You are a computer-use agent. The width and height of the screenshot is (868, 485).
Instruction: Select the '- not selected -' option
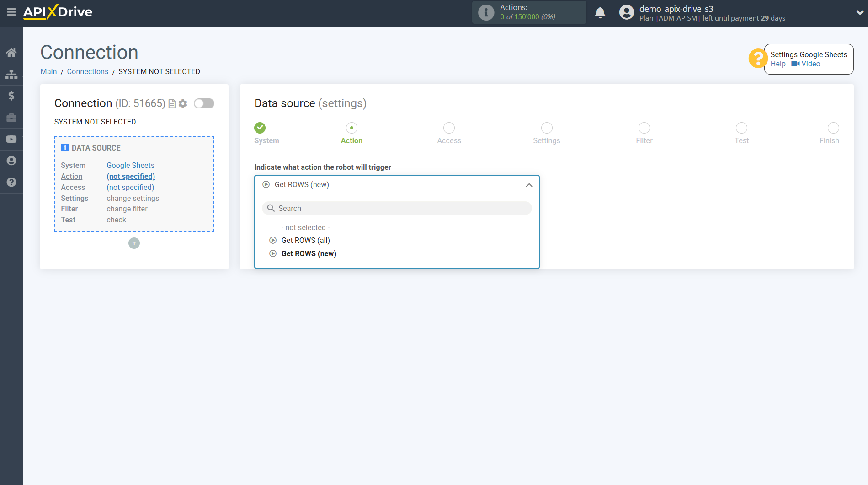pos(305,227)
